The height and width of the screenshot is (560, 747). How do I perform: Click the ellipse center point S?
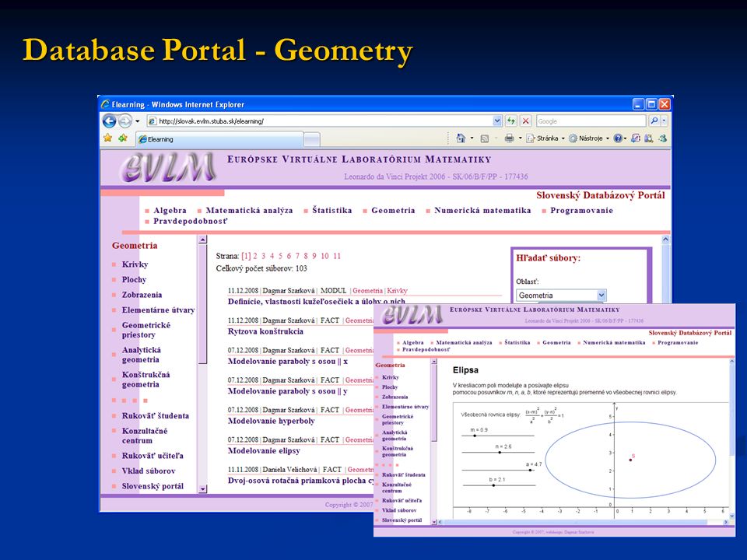pos(631,460)
